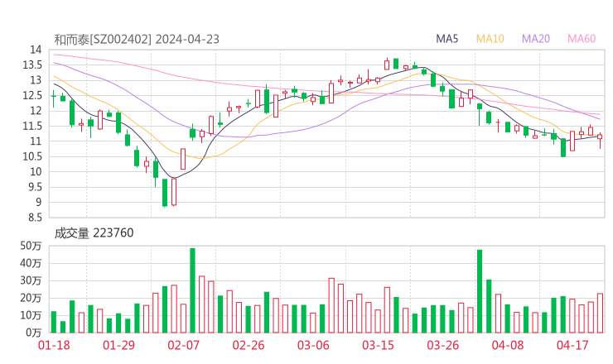Click the 12.5 price axis label
Screen dimensions: 613x364
click(32, 95)
